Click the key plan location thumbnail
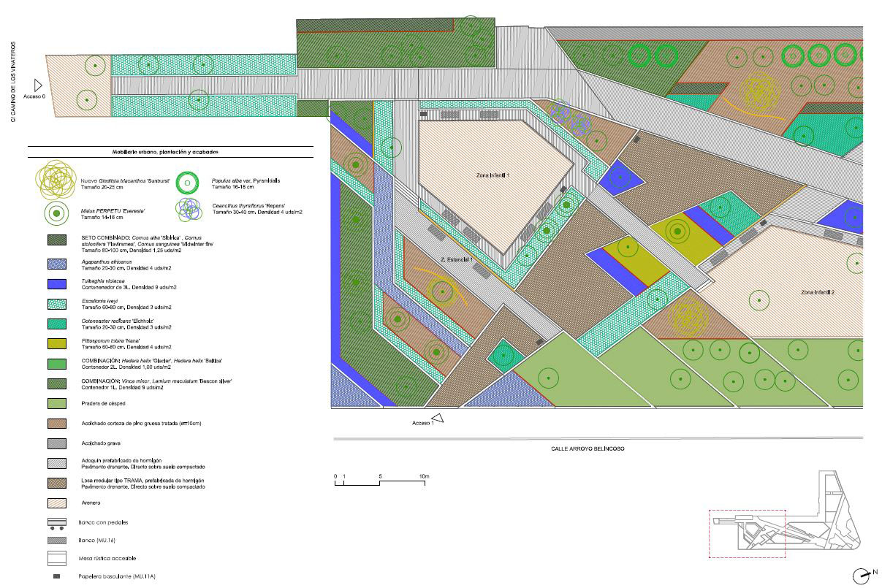Screen dimensions: 882x588 784,515
